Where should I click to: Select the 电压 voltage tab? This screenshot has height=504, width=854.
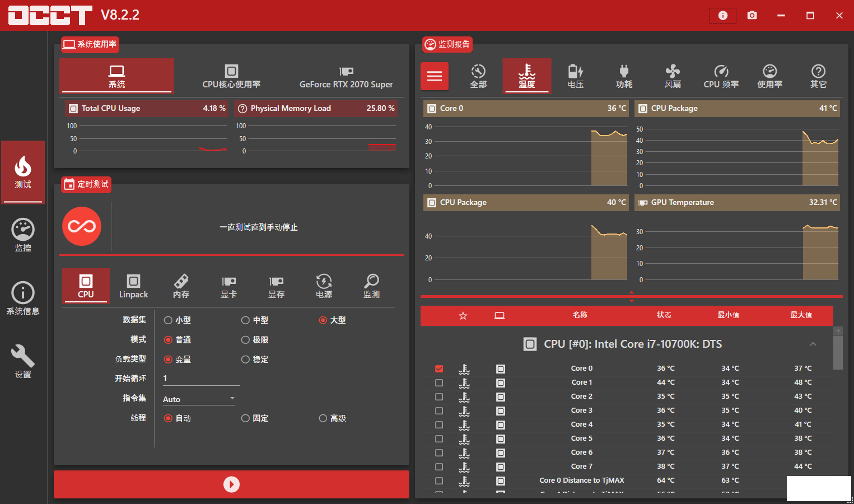(x=576, y=76)
